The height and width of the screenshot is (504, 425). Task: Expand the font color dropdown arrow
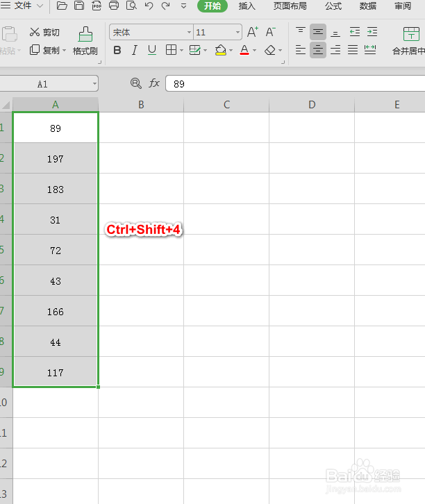tap(255, 51)
